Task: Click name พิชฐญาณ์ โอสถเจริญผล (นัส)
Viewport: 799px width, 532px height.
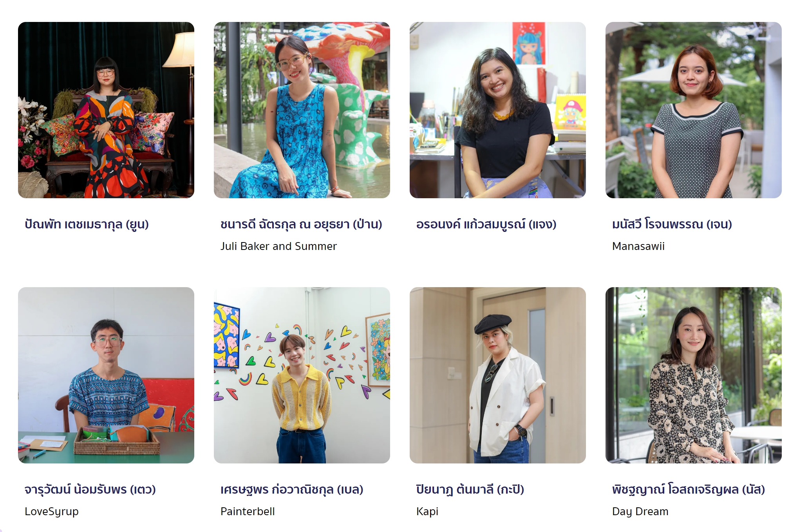Action: (x=689, y=490)
